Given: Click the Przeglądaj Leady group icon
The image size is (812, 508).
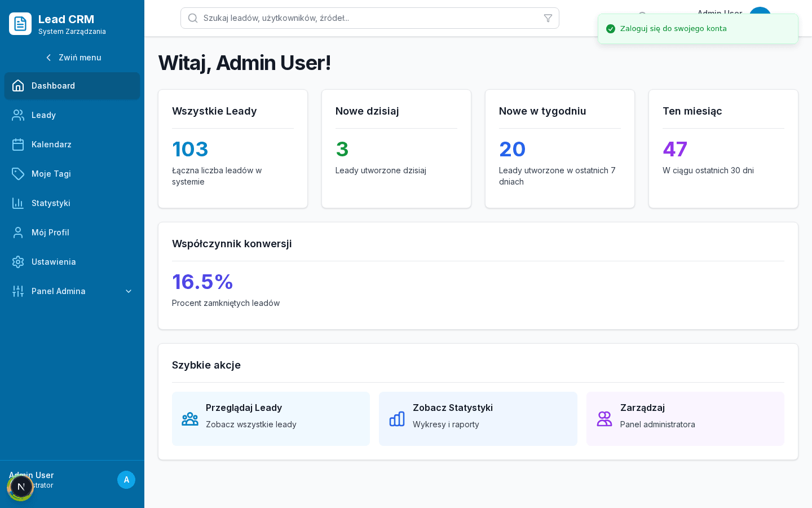Looking at the screenshot, I should (x=190, y=419).
